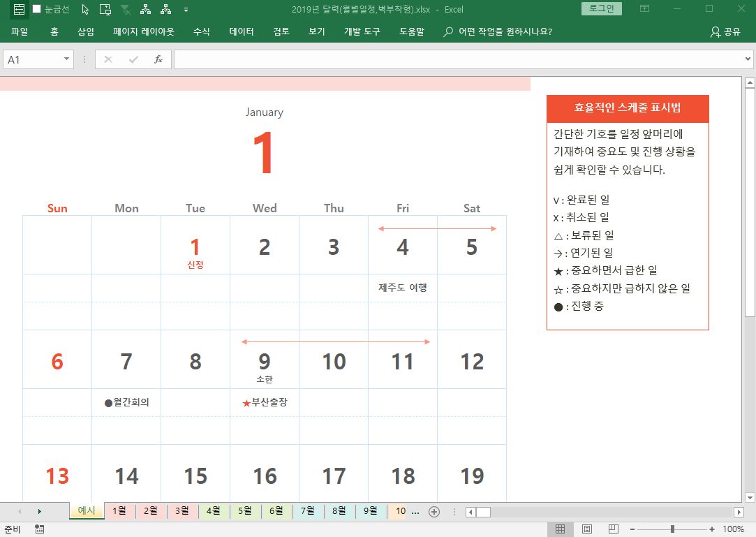Open the 삽입 ribbon tab
The image size is (756, 537).
[86, 32]
